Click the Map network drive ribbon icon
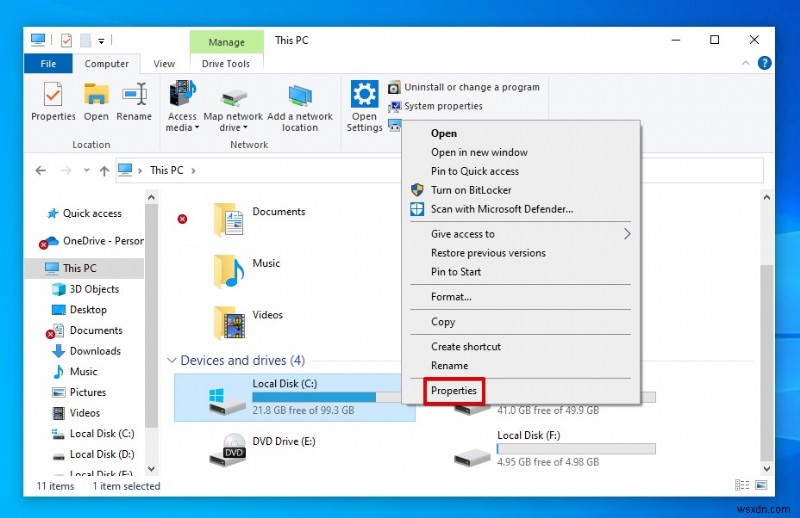Screen dimensions: 800x518 point(234,98)
